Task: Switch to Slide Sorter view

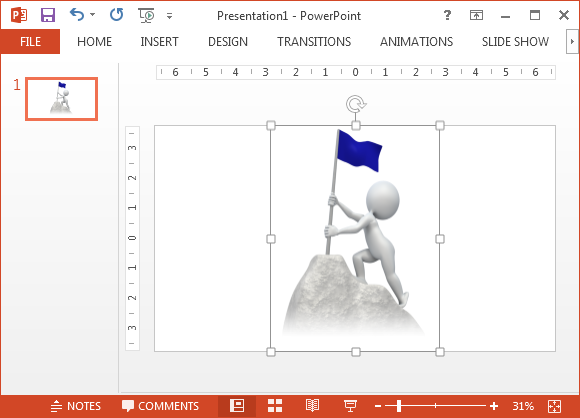Action: point(275,405)
